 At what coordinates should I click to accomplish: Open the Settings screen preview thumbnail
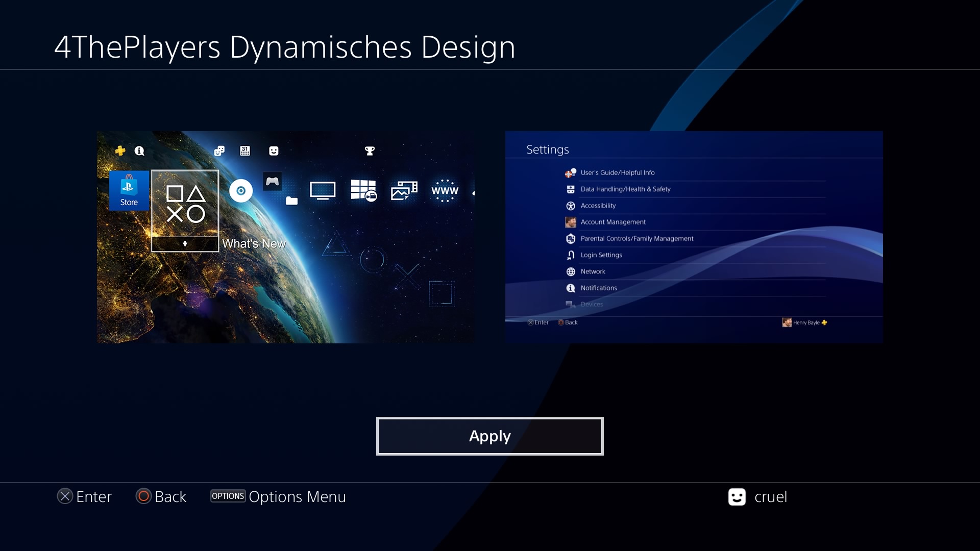point(694,237)
